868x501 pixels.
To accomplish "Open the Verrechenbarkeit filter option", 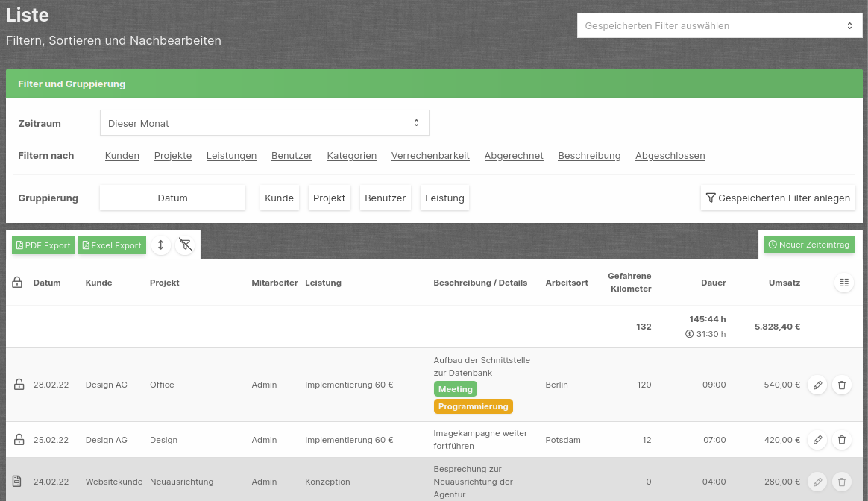I will click(x=430, y=156).
